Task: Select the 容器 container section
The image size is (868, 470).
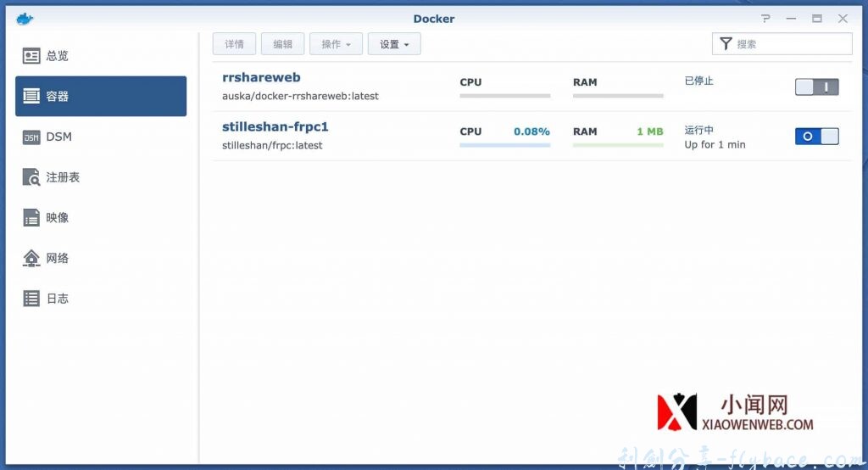Action: click(101, 96)
